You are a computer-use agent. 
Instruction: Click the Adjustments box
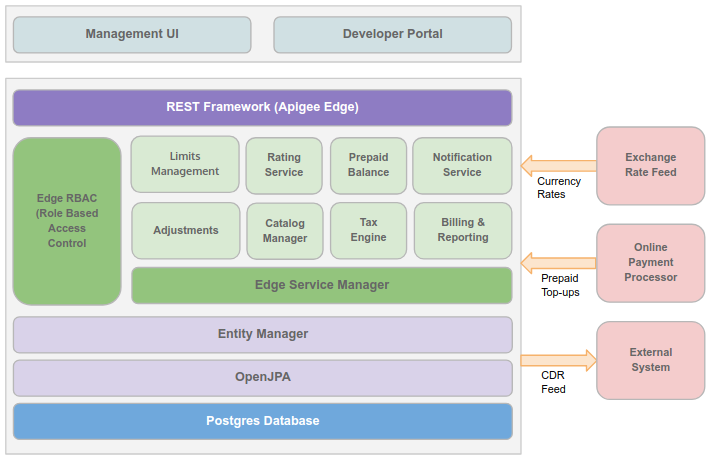pyautogui.click(x=185, y=231)
